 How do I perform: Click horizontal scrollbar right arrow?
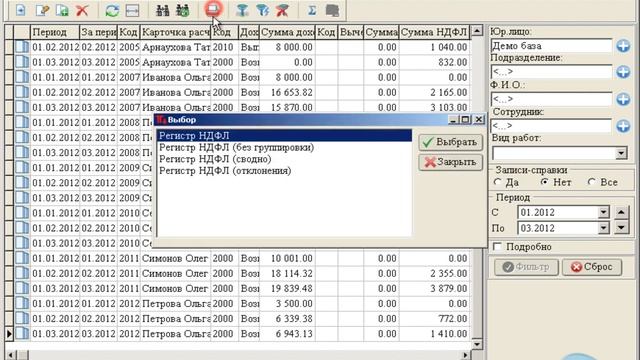(x=465, y=355)
